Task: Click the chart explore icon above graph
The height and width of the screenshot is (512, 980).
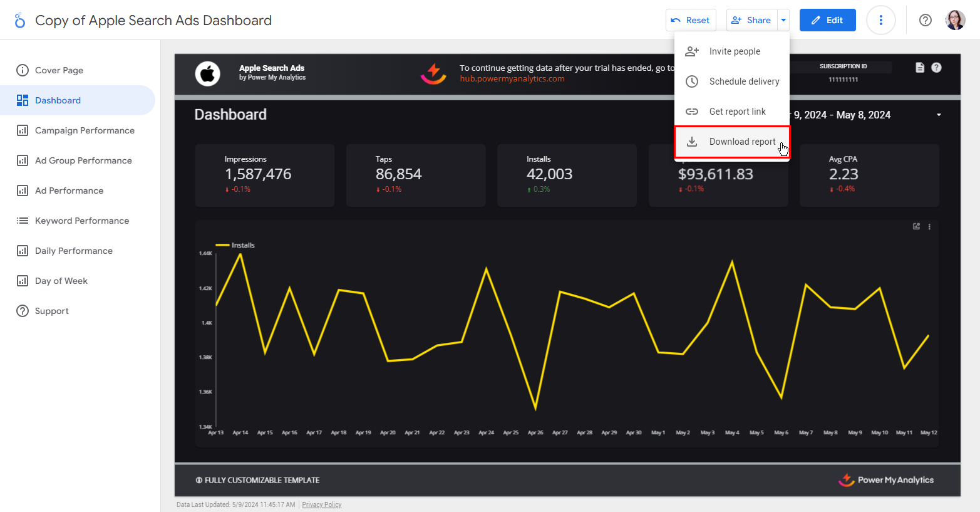Action: [916, 227]
